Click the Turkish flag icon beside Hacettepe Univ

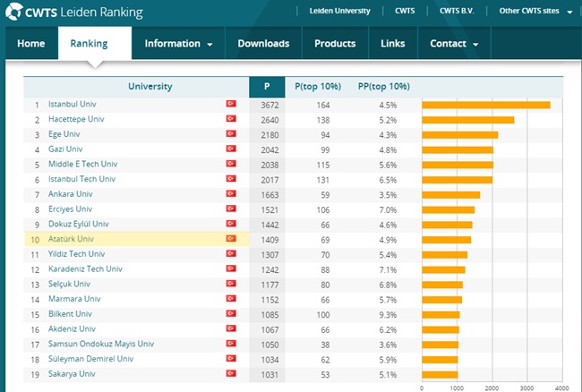(x=231, y=119)
